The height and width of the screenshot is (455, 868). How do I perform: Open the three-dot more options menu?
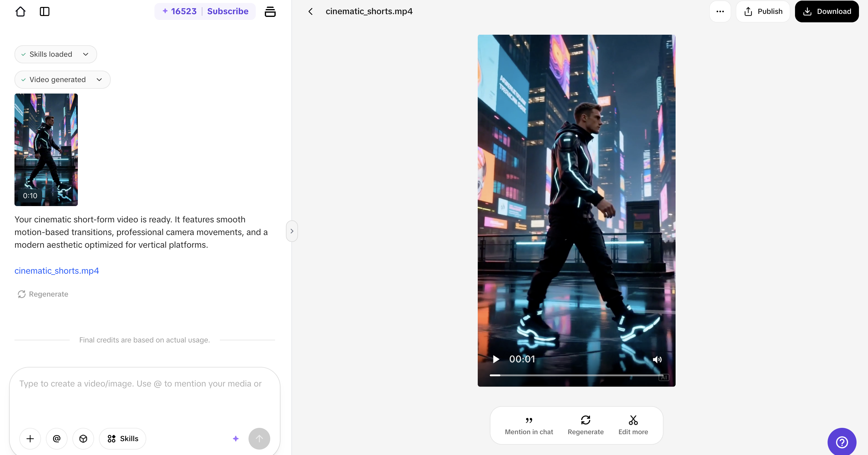[720, 11]
